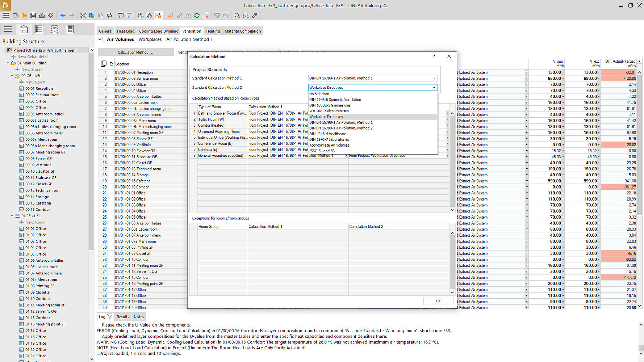Switch to the Heat Load tab
This screenshot has height=362, width=644.
[x=125, y=31]
